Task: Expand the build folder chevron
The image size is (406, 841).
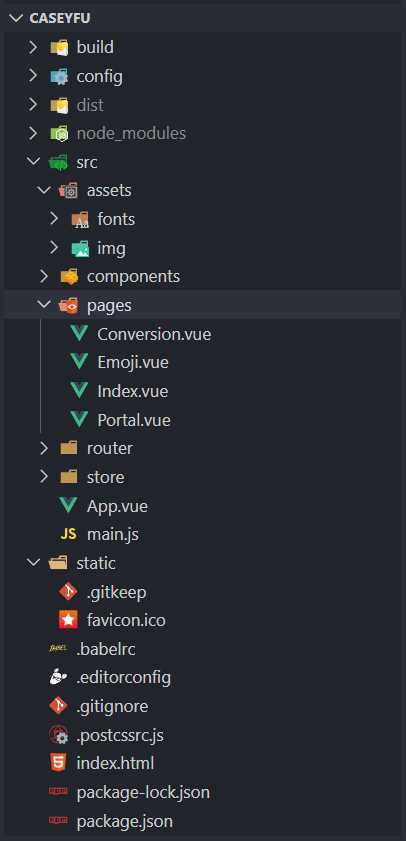Action: [x=33, y=48]
